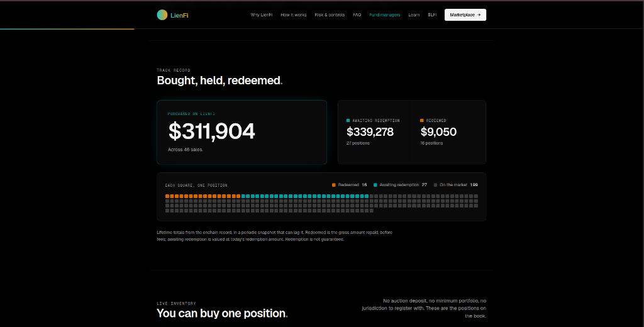Click the 'EACH SQUARE, ONE POSITION' label
644x327 pixels.
tap(196, 186)
